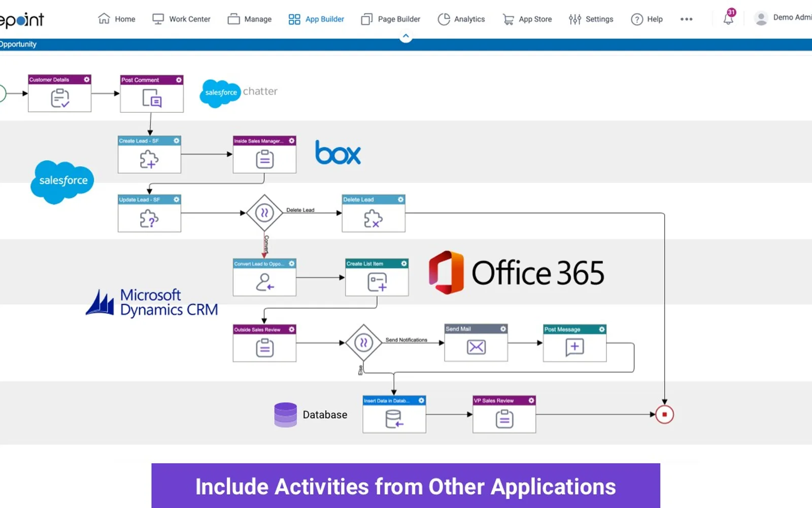Image resolution: width=812 pixels, height=508 pixels.
Task: Switch to App Builder
Action: [x=316, y=19]
